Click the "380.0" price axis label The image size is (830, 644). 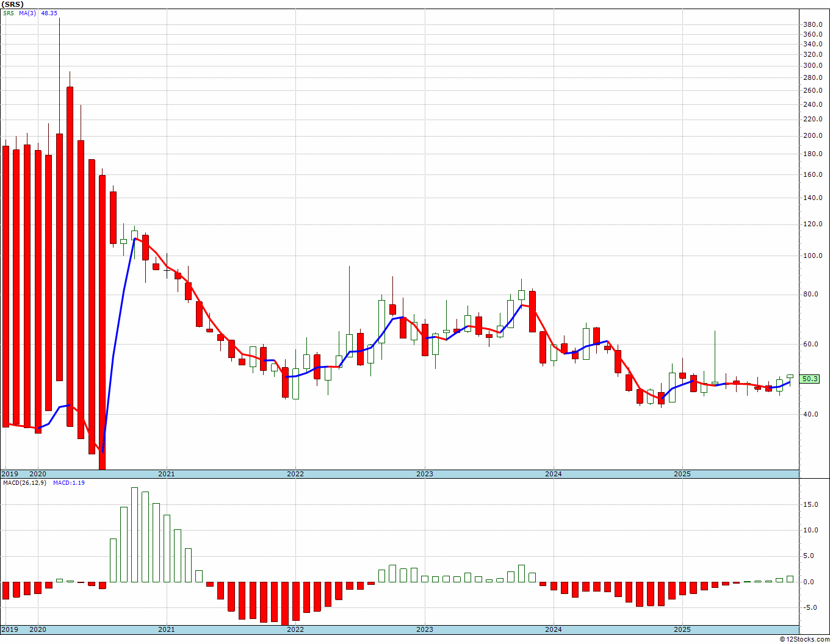(x=812, y=24)
